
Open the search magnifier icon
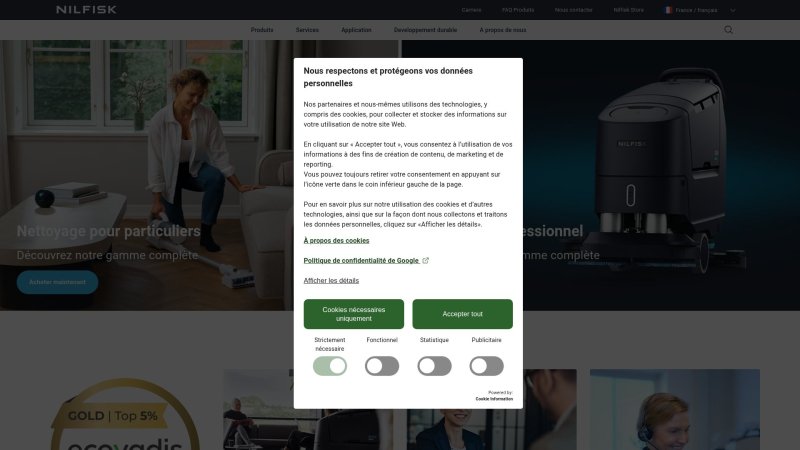[x=728, y=30]
